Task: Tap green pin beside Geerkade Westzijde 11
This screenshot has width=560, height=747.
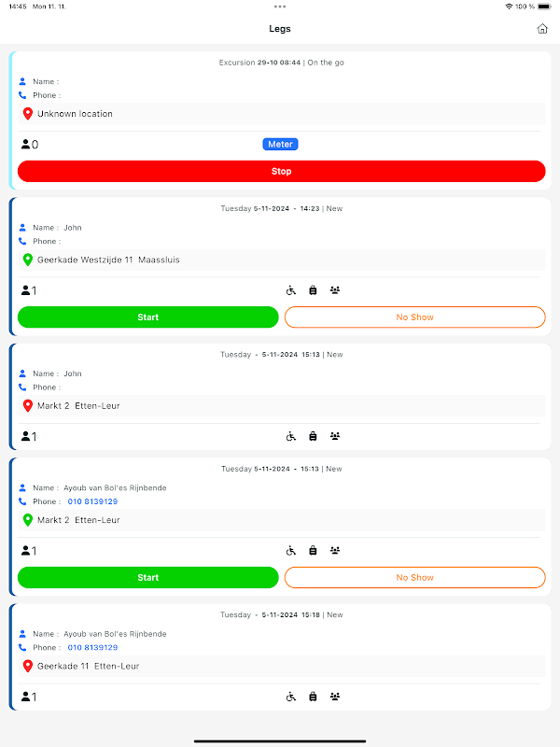Action: (x=28, y=260)
